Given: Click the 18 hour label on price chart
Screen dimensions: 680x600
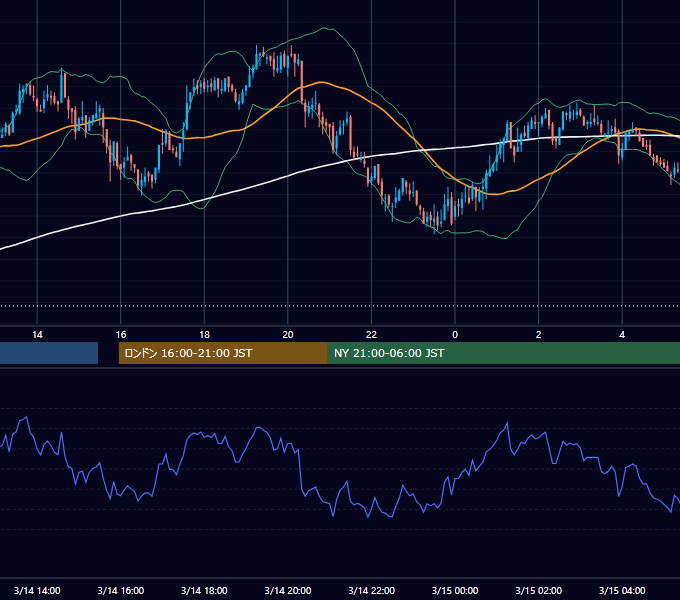Looking at the screenshot, I should coord(204,335).
